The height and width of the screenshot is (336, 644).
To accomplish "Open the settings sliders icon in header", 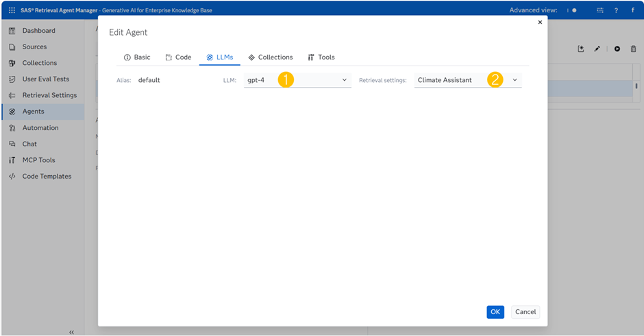I will (600, 10).
